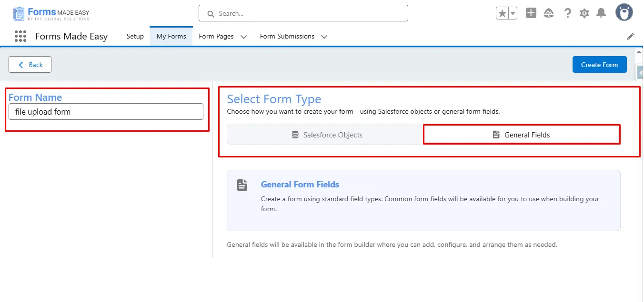This screenshot has width=644, height=302.
Task: Switch to the Setup tab
Action: 135,36
